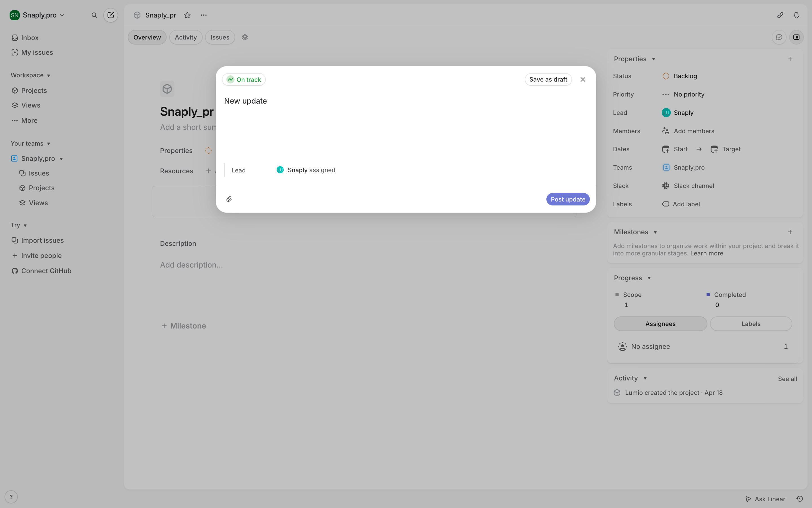The width and height of the screenshot is (812, 508).
Task: Click the search icon in the sidebar
Action: click(x=94, y=15)
